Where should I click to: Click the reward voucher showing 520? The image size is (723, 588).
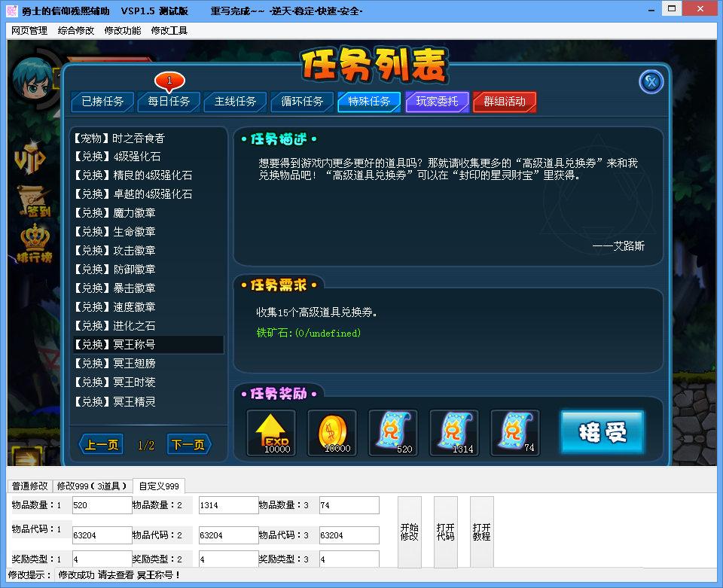[x=393, y=433]
